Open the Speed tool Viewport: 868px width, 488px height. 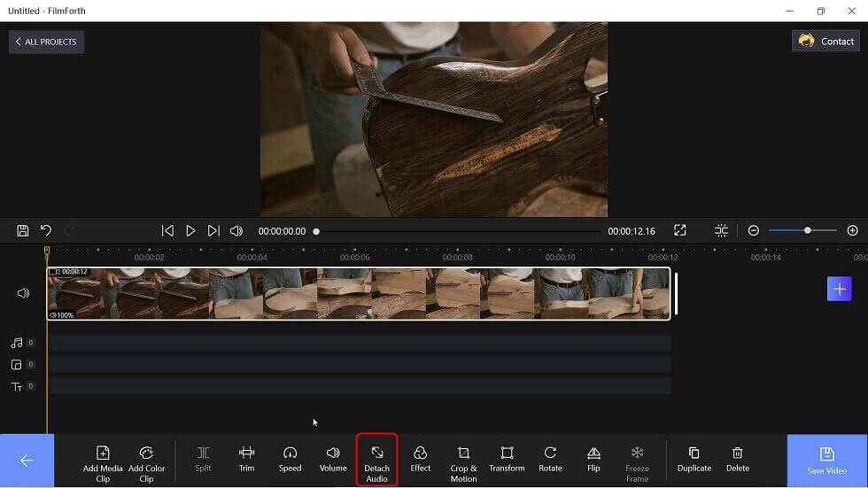click(291, 460)
